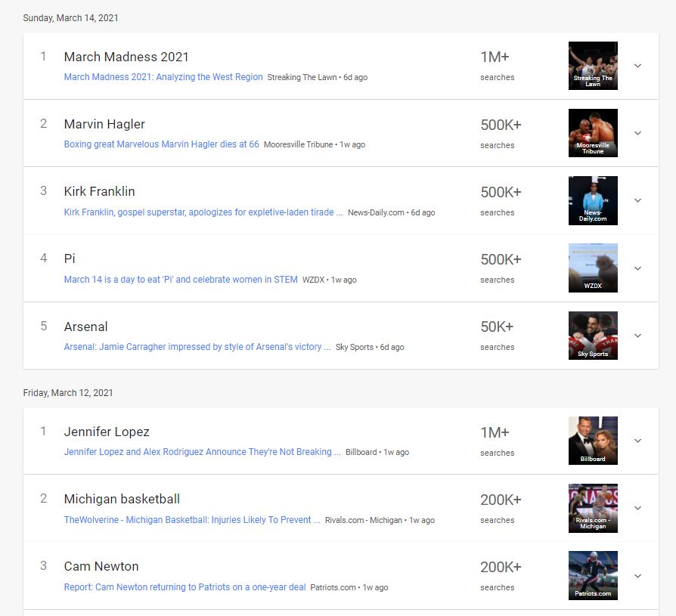The width and height of the screenshot is (676, 616).
Task: Click the '500K+' count for Pi
Action: tap(501, 259)
